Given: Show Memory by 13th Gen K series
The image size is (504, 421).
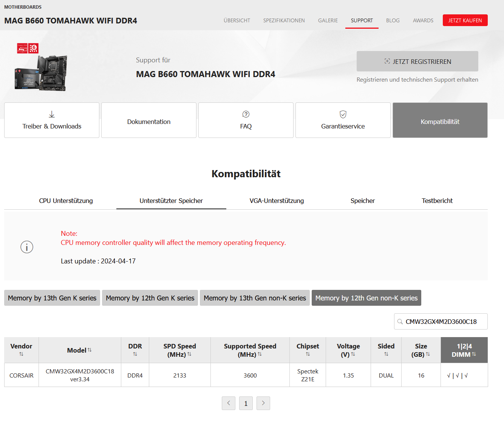Looking at the screenshot, I should [x=52, y=298].
